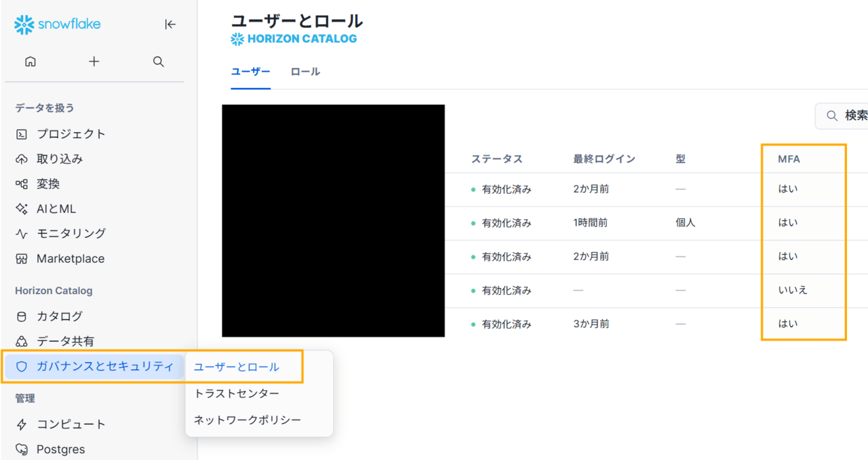Select 取り込み cloud upload item

coord(59,159)
